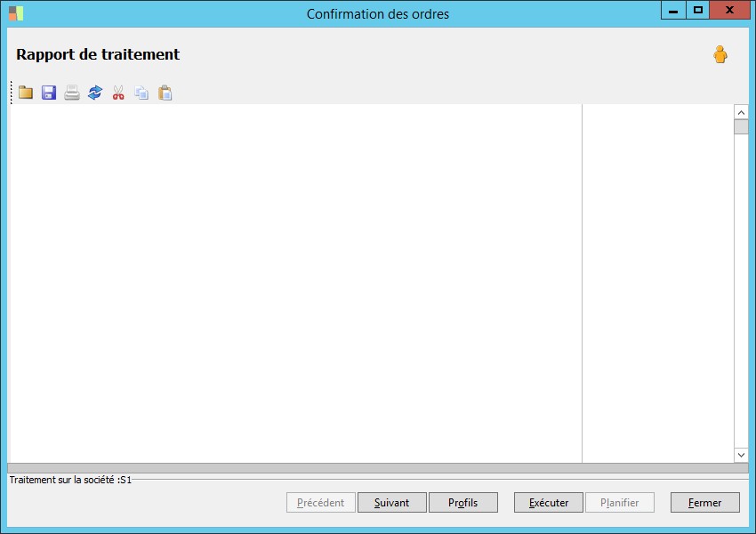The width and height of the screenshot is (756, 534).
Task: Paste using the clipboard icon
Action: tap(165, 93)
